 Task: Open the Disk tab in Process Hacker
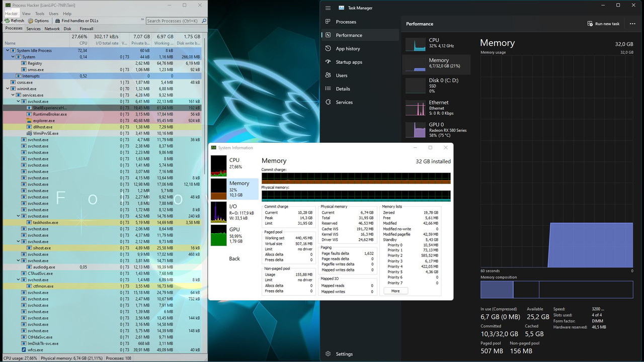pos(67,29)
